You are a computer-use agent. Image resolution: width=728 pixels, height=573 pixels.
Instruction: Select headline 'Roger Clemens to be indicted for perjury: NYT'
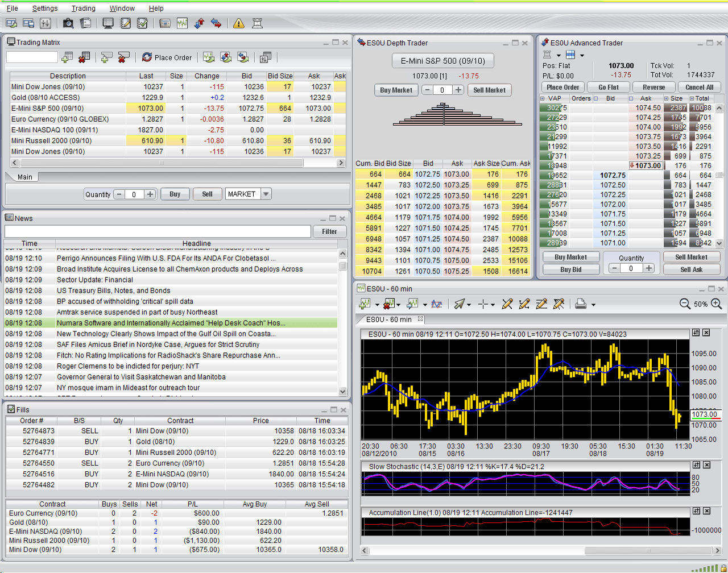coord(128,366)
